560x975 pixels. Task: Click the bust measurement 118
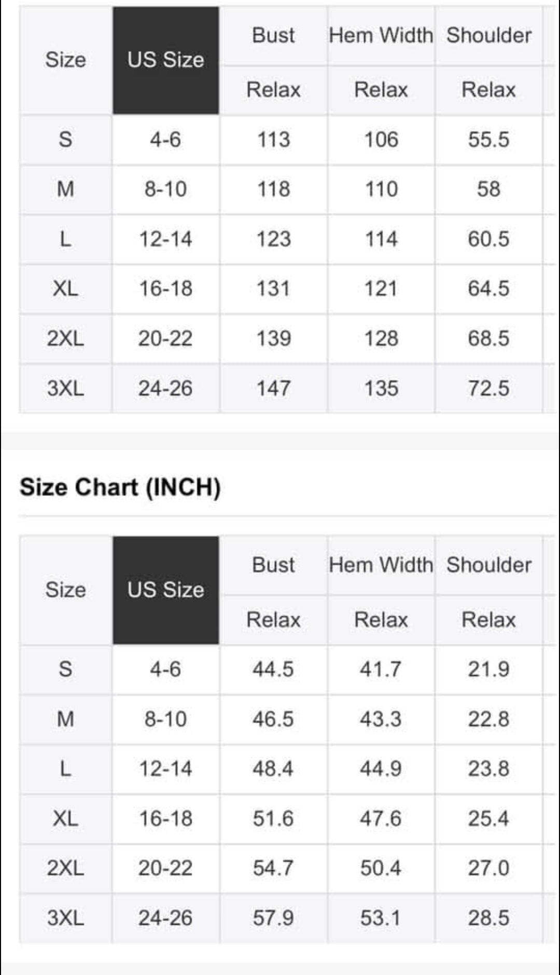point(273,189)
